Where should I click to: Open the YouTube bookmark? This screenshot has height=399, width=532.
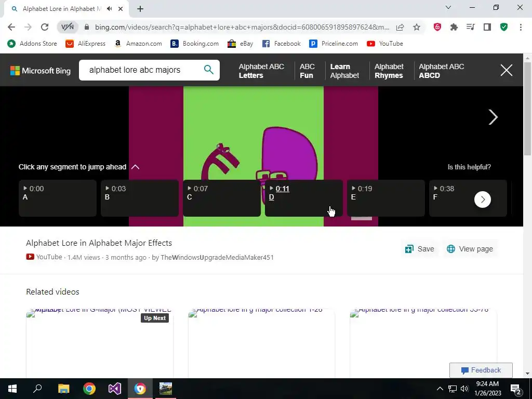tap(385, 44)
